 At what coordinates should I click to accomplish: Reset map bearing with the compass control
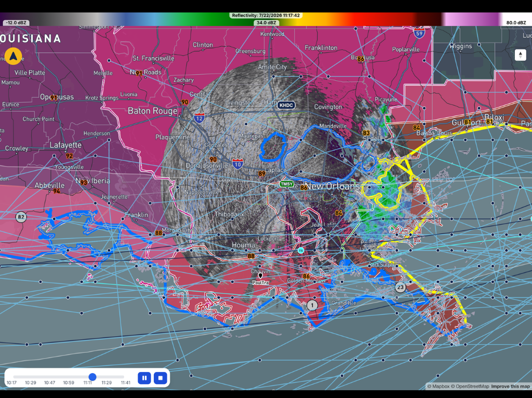pos(520,55)
